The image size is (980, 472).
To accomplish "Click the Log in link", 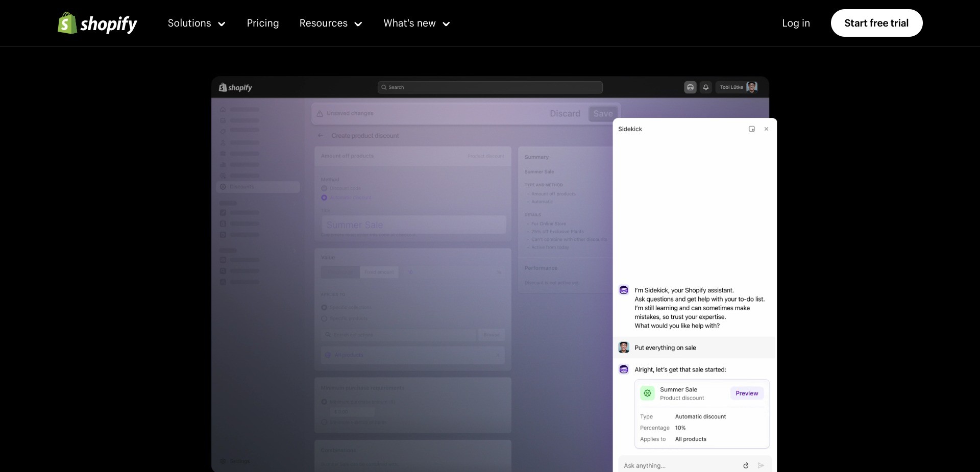I will click(x=796, y=23).
